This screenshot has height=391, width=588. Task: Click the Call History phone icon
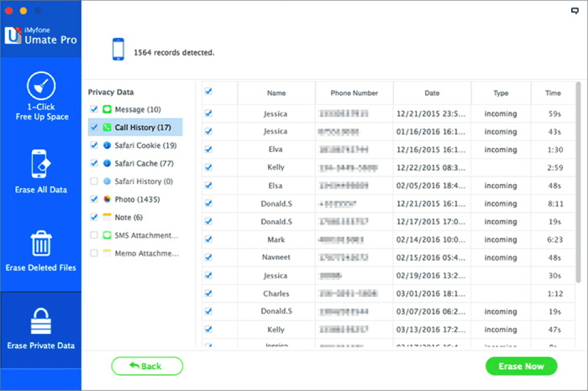point(107,127)
